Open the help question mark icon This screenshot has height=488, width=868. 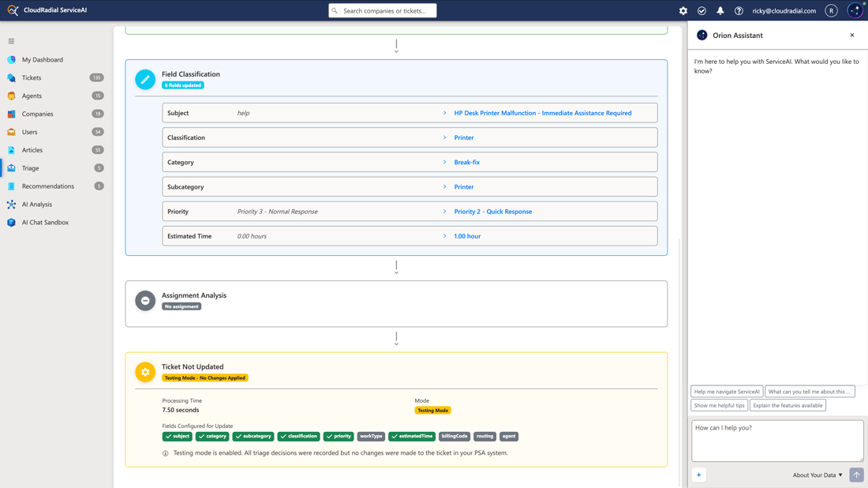pyautogui.click(x=739, y=10)
